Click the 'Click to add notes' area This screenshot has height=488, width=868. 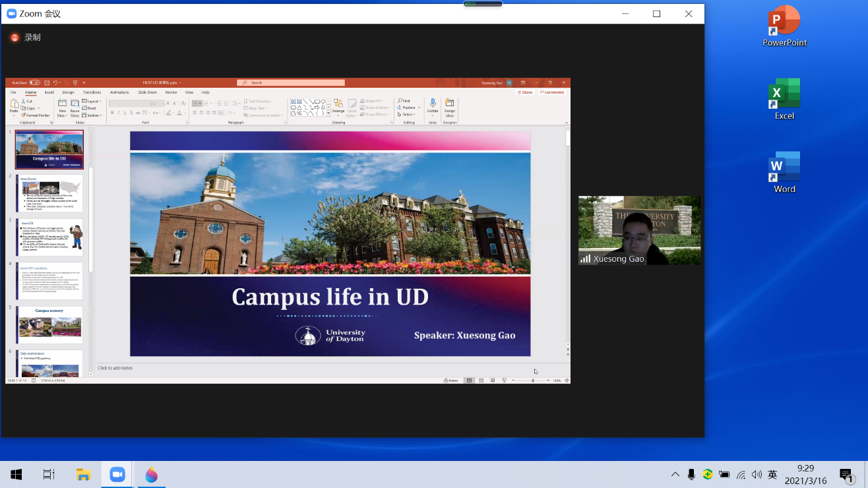click(x=115, y=368)
